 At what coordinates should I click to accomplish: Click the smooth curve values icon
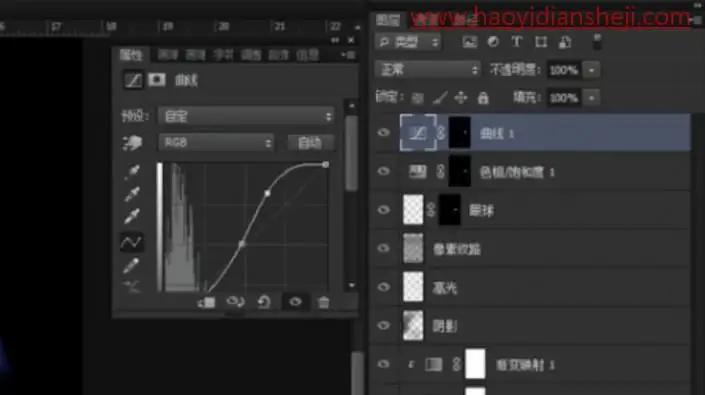(x=132, y=286)
